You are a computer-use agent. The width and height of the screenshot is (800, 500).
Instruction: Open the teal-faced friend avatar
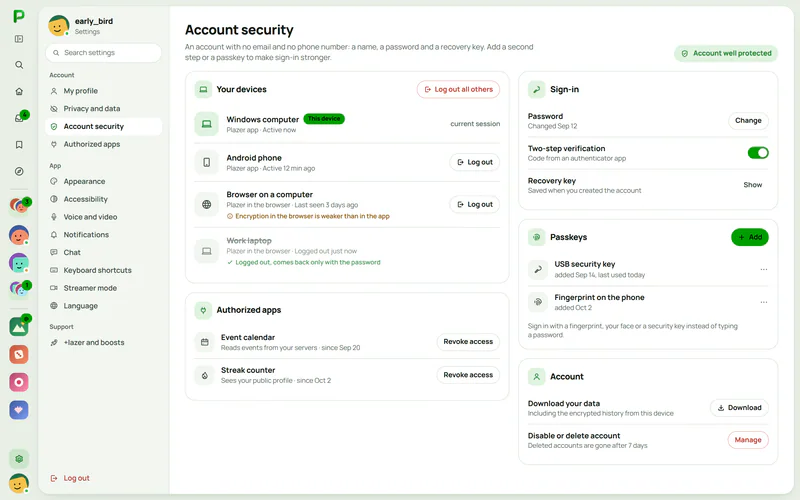coord(19,263)
